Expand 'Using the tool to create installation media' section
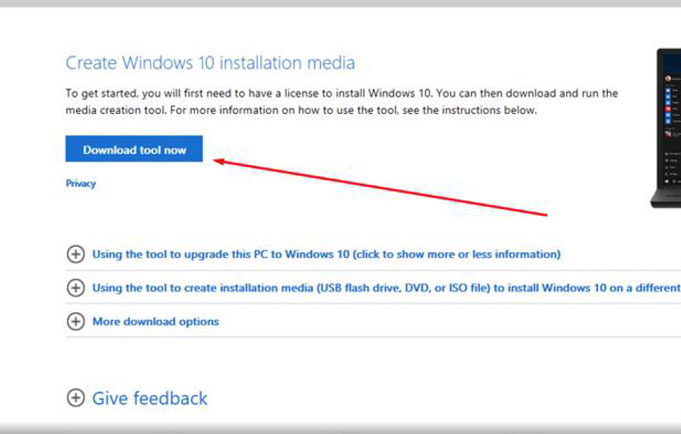 (370, 288)
